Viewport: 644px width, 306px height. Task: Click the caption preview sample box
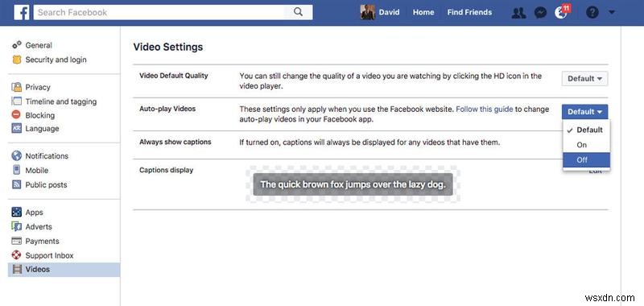353,184
